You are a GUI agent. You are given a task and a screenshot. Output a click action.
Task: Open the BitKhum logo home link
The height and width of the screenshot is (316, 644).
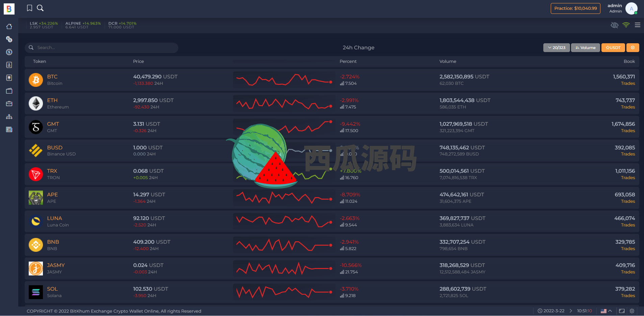9,9
